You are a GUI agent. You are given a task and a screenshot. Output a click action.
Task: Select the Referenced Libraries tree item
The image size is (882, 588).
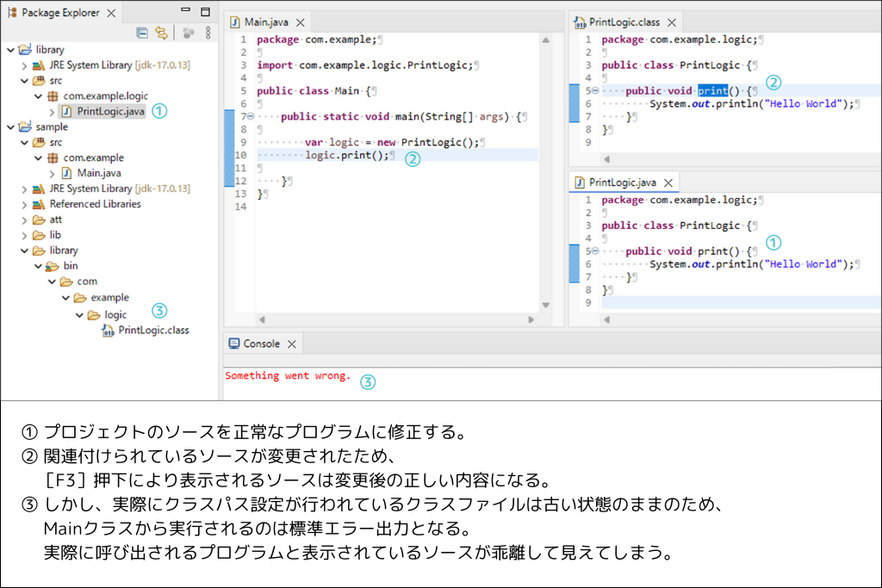95,204
